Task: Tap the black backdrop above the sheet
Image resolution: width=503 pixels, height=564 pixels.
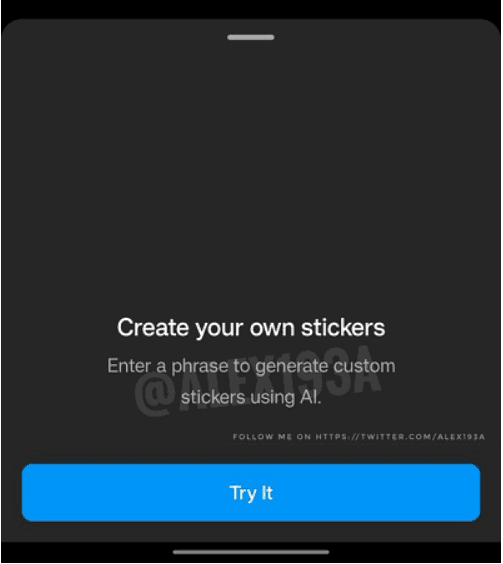Action: click(x=251, y=9)
